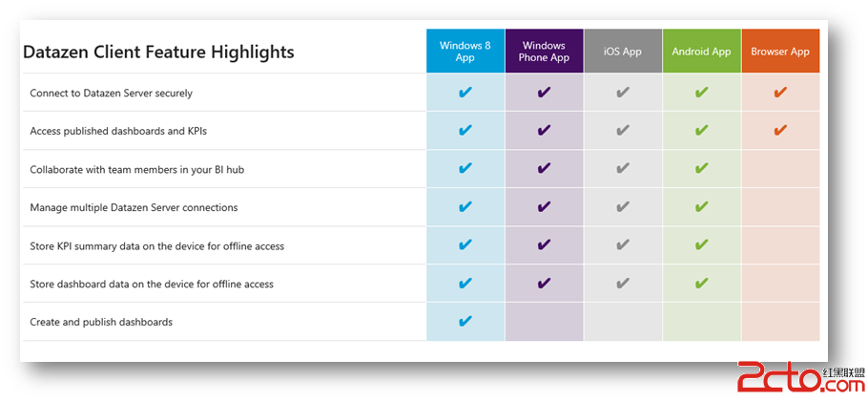Click the 2cto.com watermark logo

pos(800,378)
